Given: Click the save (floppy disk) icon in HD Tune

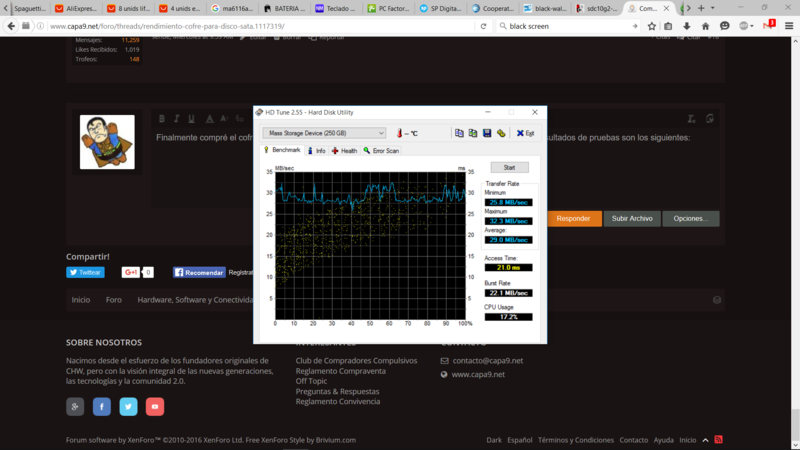Looking at the screenshot, I should coord(487,133).
